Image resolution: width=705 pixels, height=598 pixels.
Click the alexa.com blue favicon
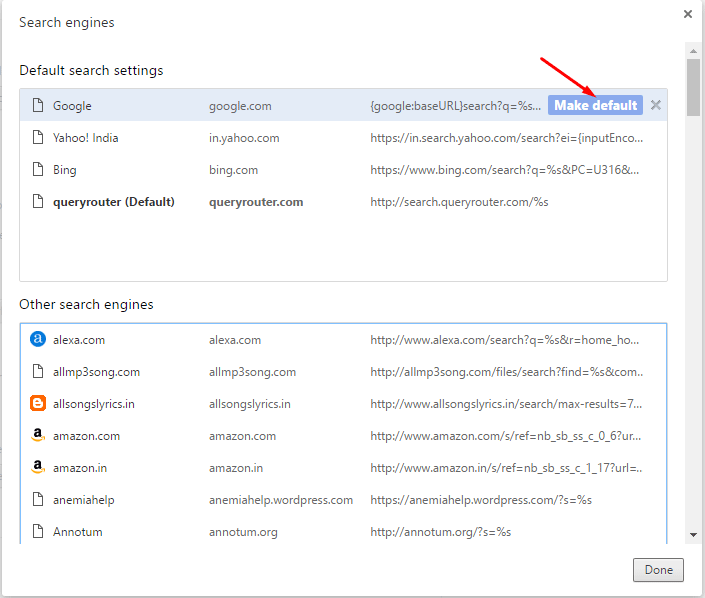click(38, 339)
